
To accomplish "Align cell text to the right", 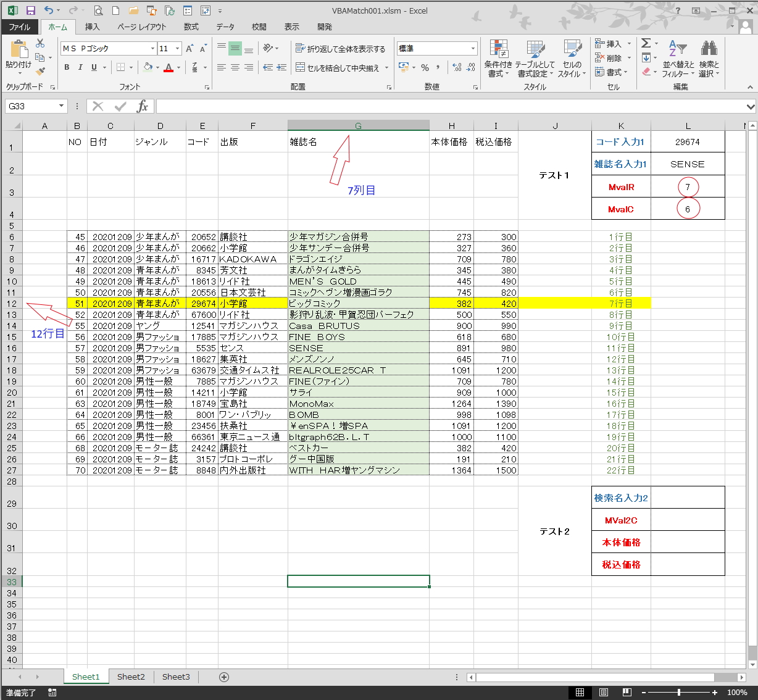I will [249, 67].
